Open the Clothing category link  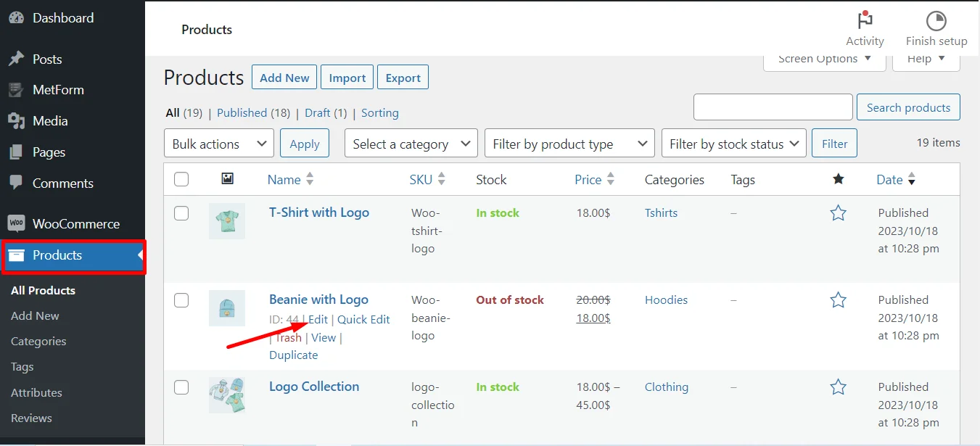click(x=667, y=387)
